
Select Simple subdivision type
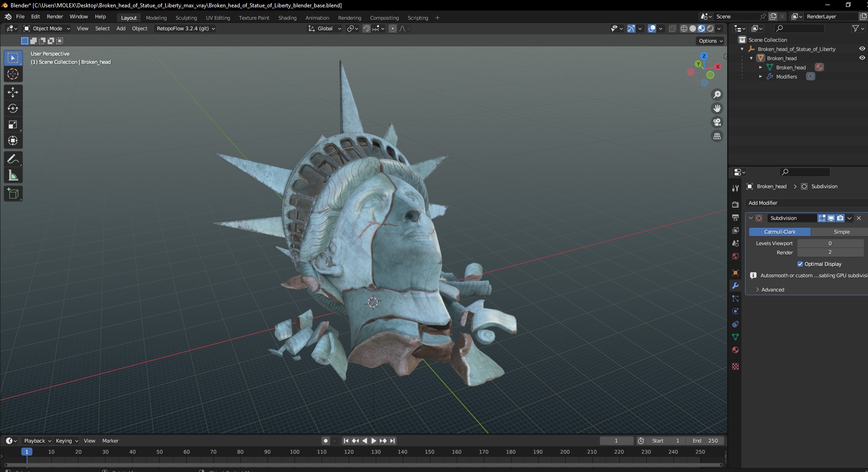click(841, 232)
